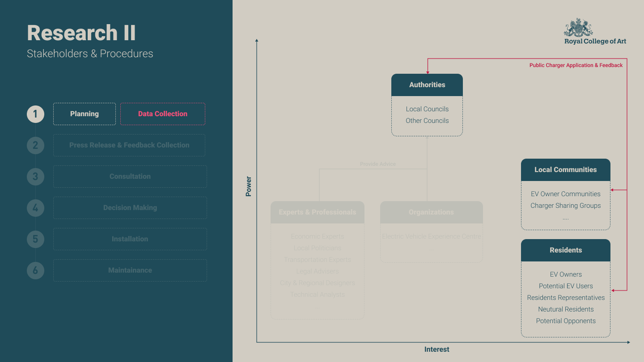Viewport: 644px width, 362px height.
Task: Select step number 1 circle
Action: tap(35, 114)
